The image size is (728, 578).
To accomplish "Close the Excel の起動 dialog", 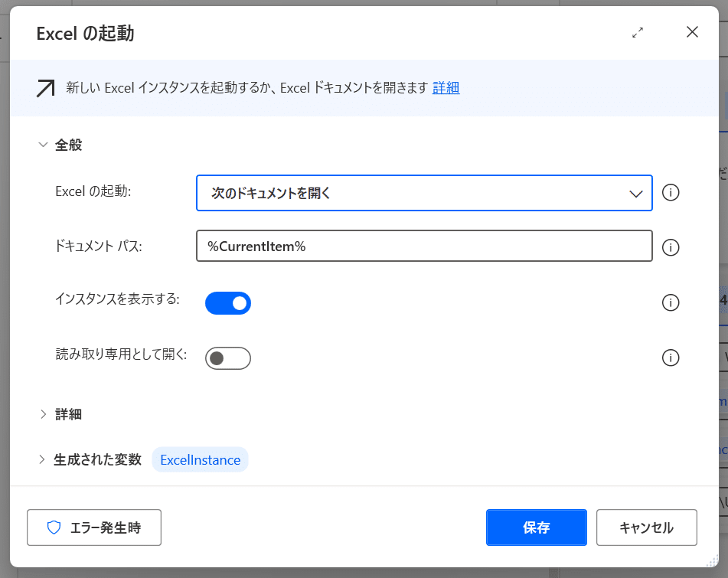I will (692, 32).
